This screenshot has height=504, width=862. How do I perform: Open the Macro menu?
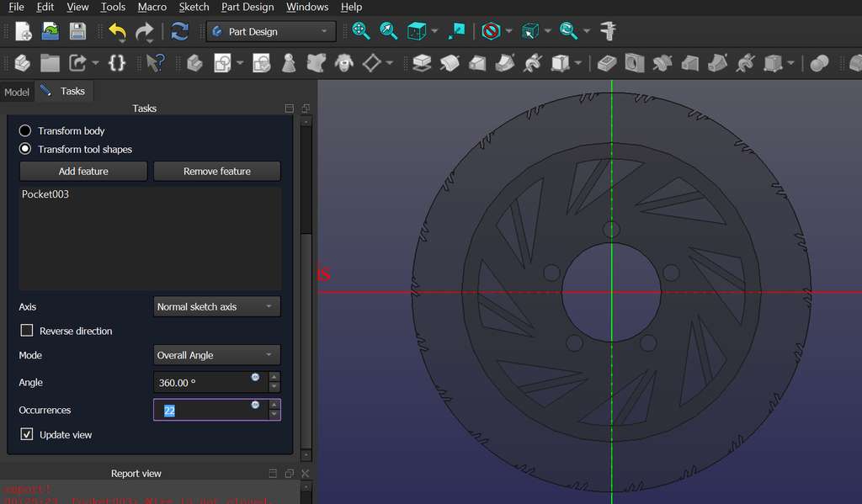pyautogui.click(x=152, y=7)
